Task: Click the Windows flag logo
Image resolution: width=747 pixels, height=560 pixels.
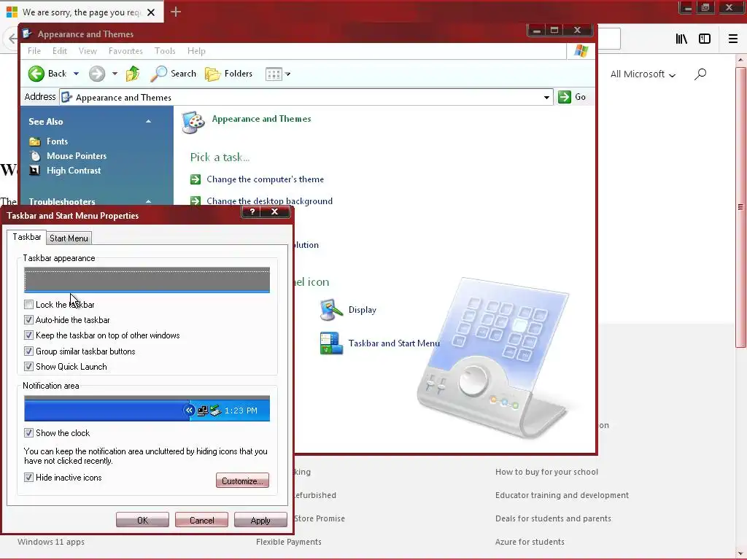Action: tap(581, 51)
